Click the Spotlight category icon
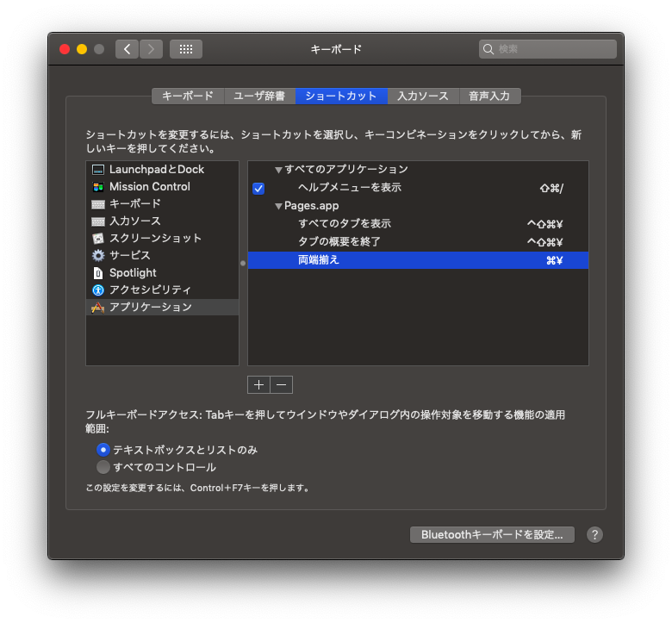Viewport: 672px width, 623px height. point(97,273)
